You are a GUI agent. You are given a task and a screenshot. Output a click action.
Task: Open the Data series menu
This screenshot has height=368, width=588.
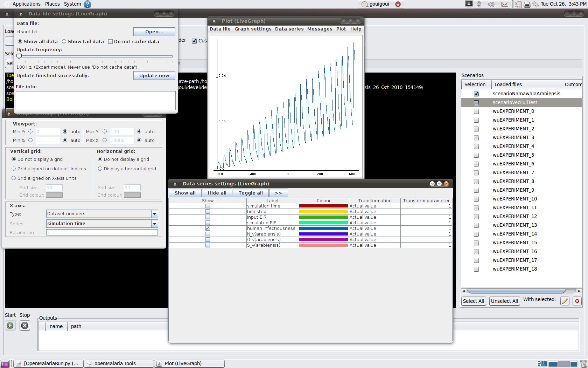pos(289,29)
